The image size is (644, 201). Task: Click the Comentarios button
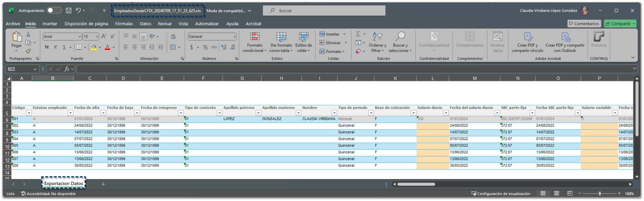pos(584,24)
